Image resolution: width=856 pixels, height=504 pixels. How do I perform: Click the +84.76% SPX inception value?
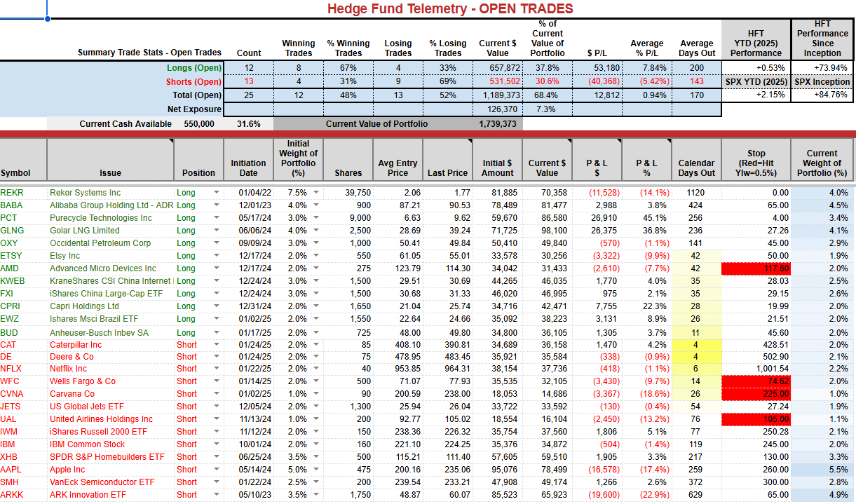point(822,95)
